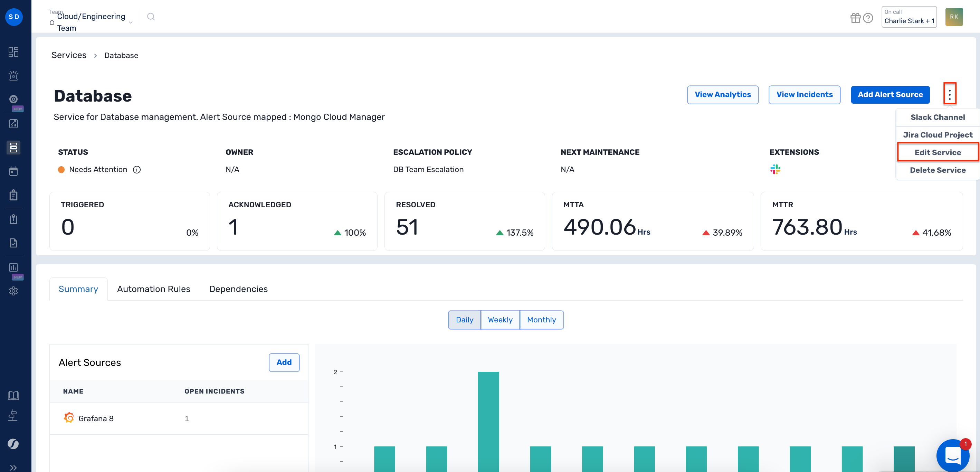
Task: Toggle the three-dot more options menu
Action: (949, 94)
